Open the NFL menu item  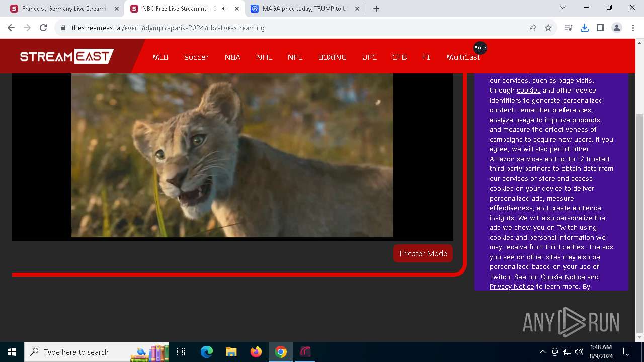[x=295, y=57]
